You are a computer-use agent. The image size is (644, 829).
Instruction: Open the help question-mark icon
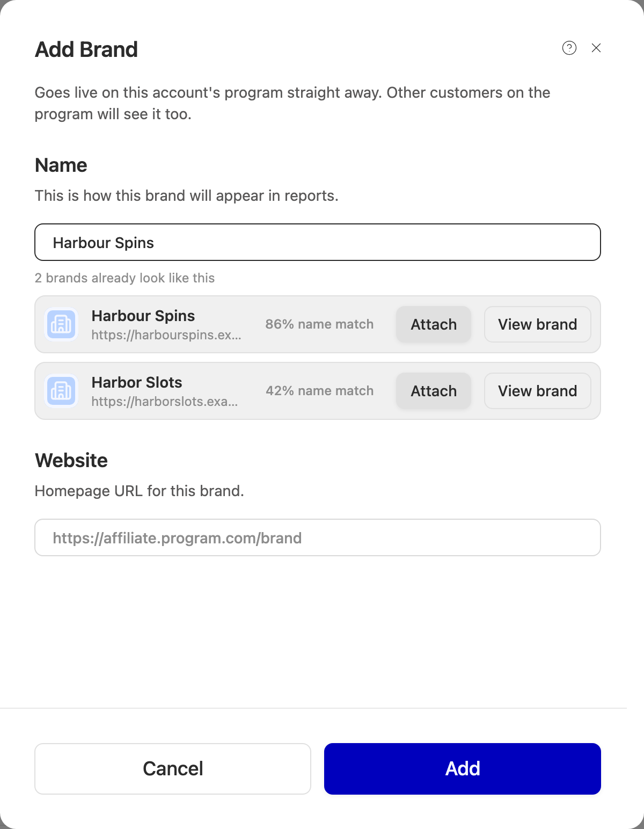569,48
